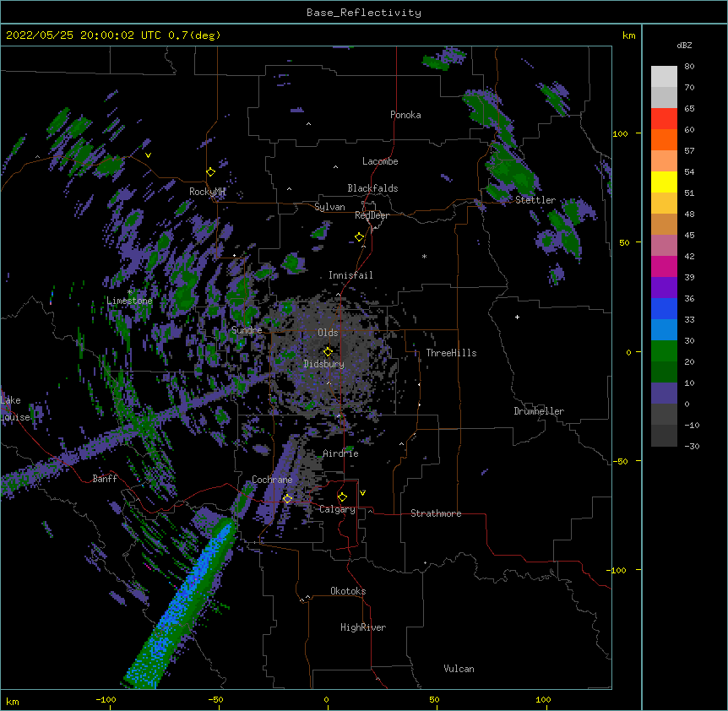Click the Sundre city label
The height and width of the screenshot is (711, 728).
click(247, 330)
